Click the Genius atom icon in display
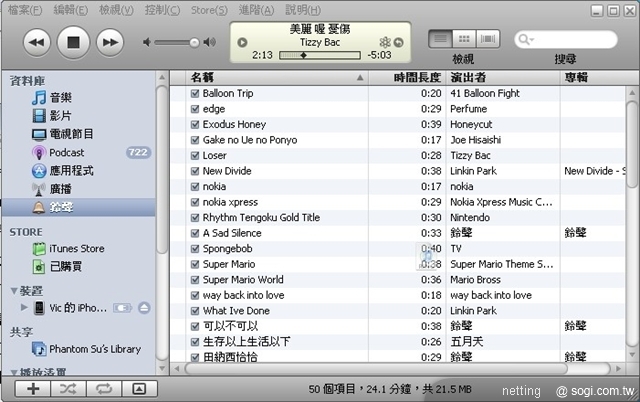The height and width of the screenshot is (402, 640). click(384, 42)
